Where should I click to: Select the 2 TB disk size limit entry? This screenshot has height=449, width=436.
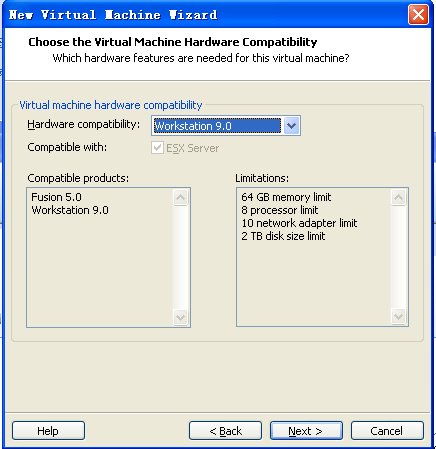tap(283, 236)
